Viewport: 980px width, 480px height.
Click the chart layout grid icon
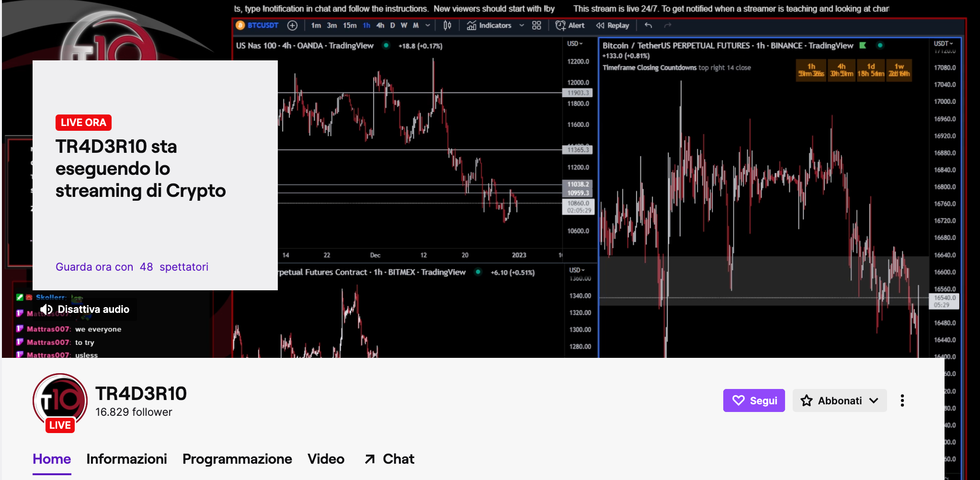click(536, 25)
